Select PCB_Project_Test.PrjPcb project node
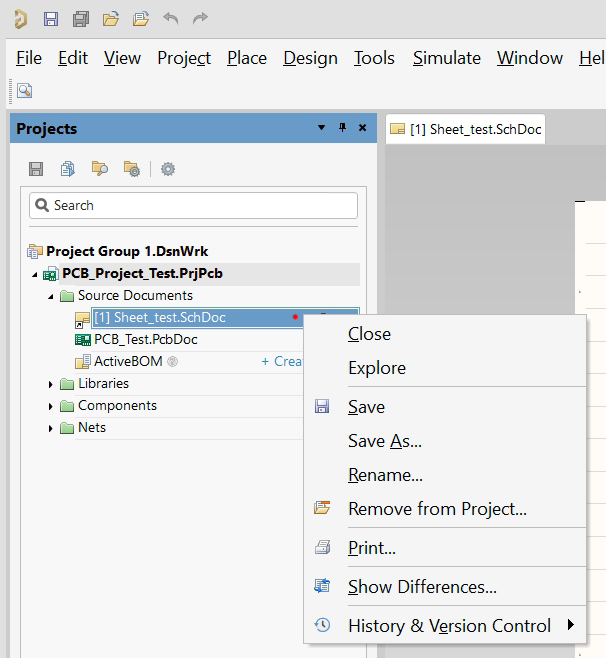This screenshot has width=606, height=658. tap(142, 273)
